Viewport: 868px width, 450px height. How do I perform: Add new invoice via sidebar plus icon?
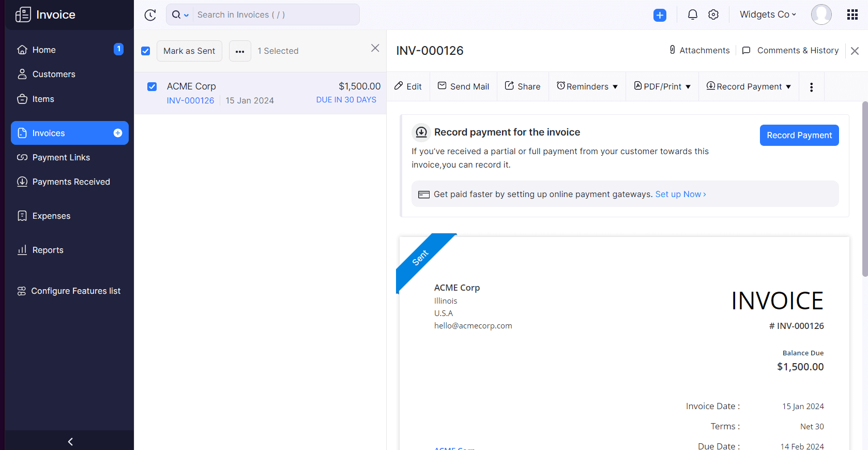pos(118,133)
